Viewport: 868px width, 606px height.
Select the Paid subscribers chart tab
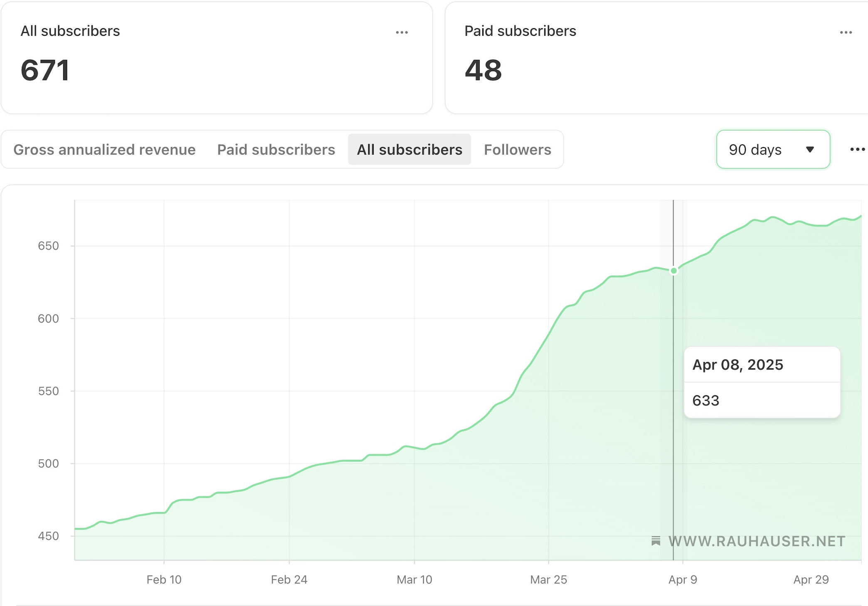point(276,150)
